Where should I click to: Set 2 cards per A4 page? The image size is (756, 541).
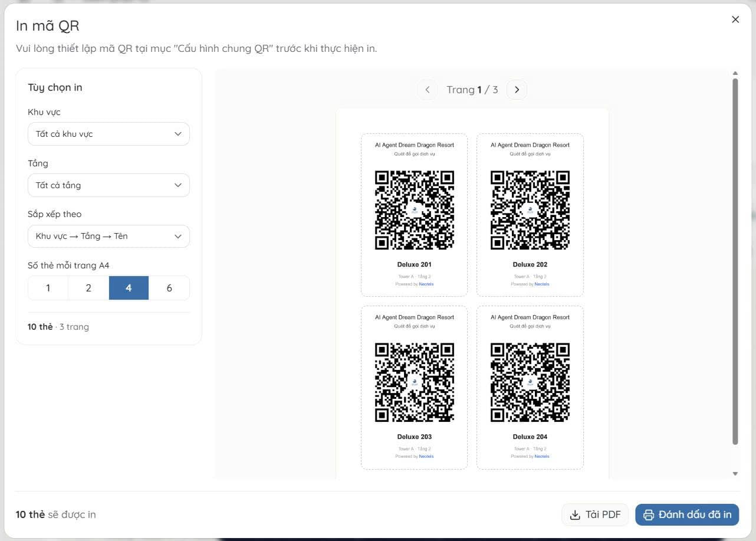click(x=88, y=288)
